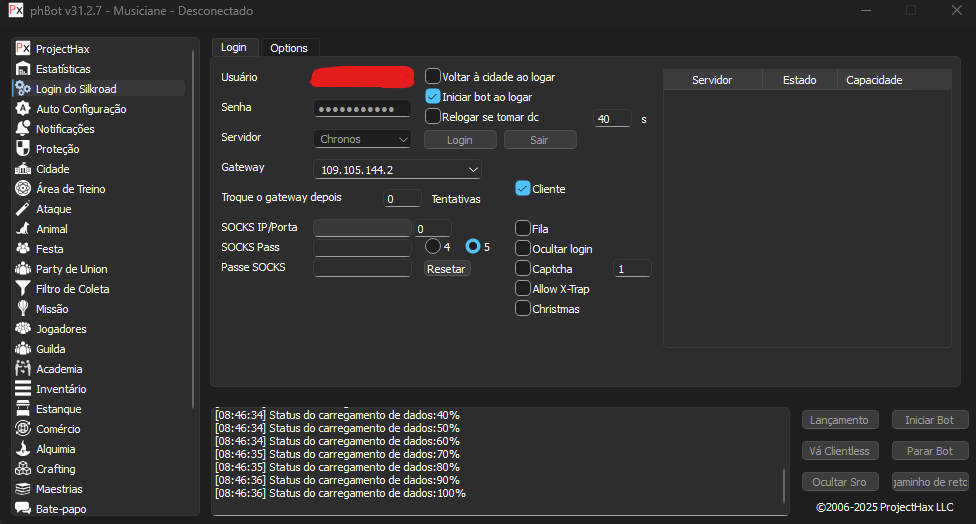Open the Área de Treino target icon
The width and height of the screenshot is (976, 524).
pos(23,189)
